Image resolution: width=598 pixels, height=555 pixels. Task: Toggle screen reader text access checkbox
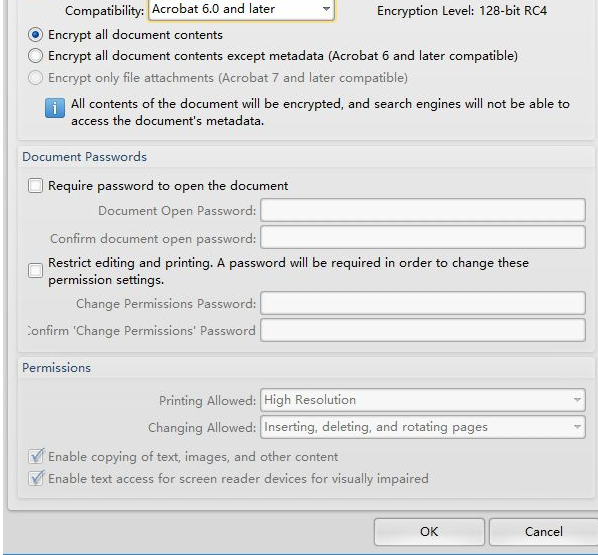[x=36, y=478]
